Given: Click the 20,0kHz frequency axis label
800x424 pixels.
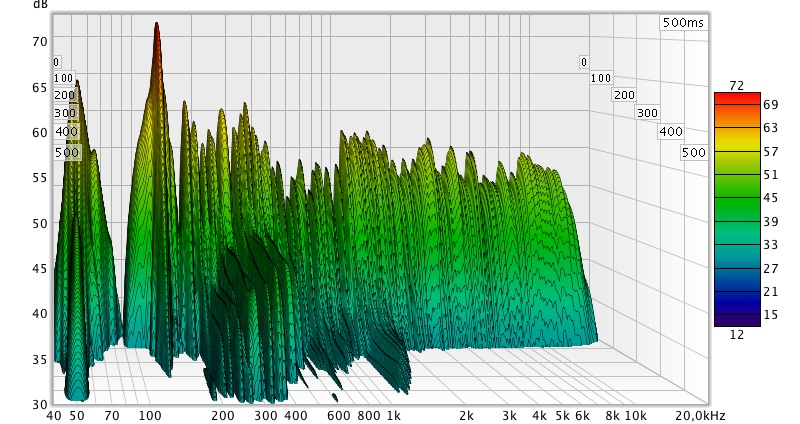Looking at the screenshot, I should pyautogui.click(x=701, y=416).
